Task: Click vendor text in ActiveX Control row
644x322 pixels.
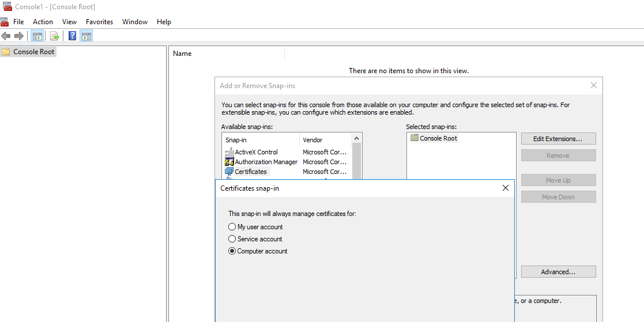Action: pyautogui.click(x=325, y=152)
